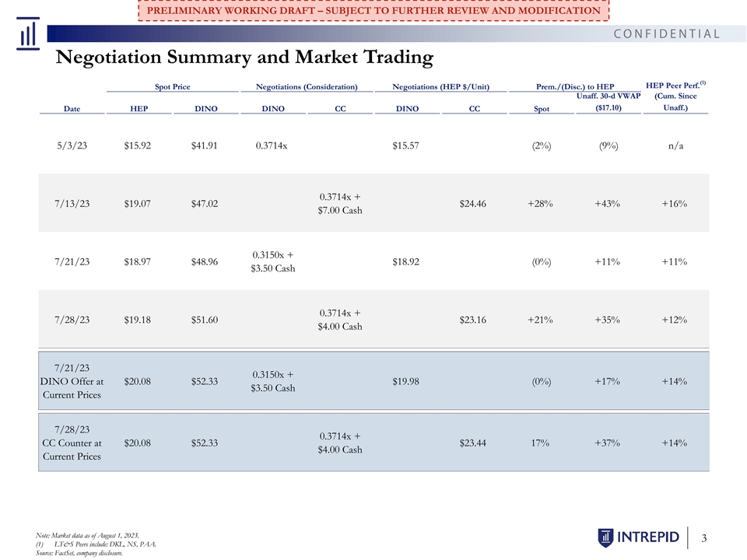Click the '$18.92' HEP $/Unit value
The image size is (747, 560).
406,262
